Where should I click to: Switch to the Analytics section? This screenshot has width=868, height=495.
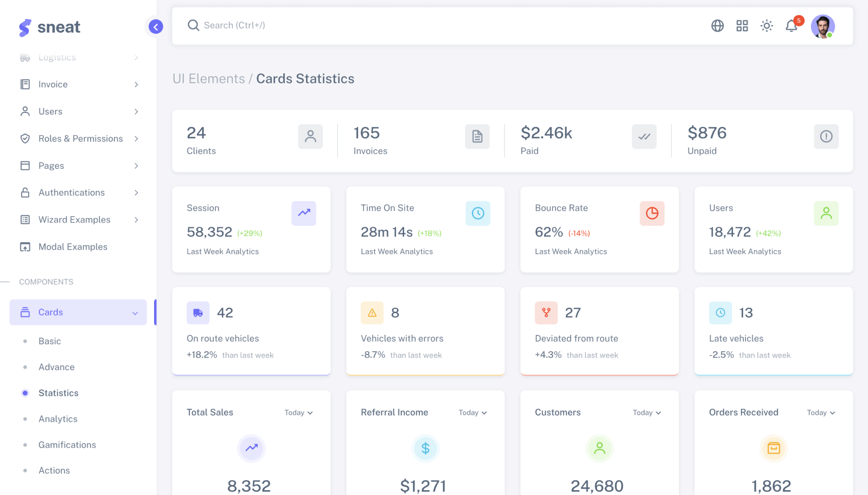point(58,419)
